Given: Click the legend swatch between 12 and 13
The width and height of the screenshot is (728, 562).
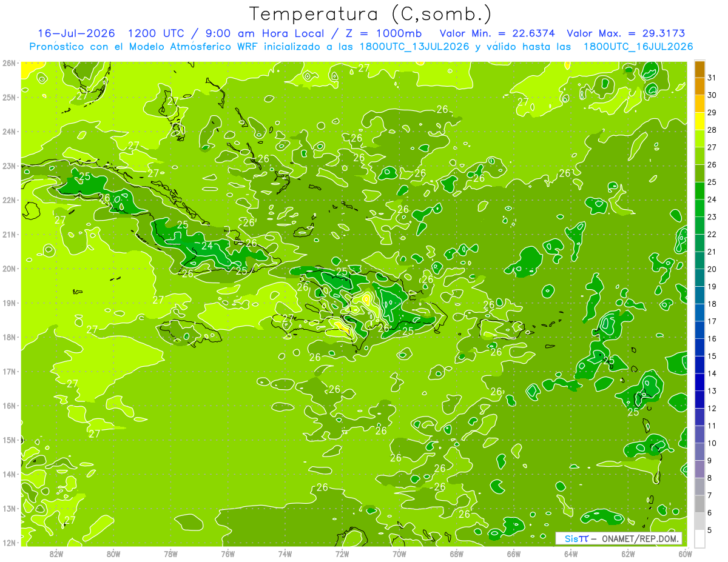Looking at the screenshot, I should point(699,400).
